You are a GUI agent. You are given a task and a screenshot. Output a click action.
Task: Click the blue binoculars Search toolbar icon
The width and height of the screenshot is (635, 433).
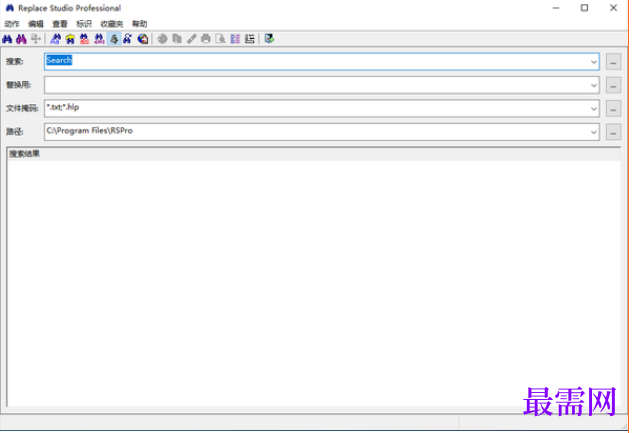pyautogui.click(x=7, y=39)
